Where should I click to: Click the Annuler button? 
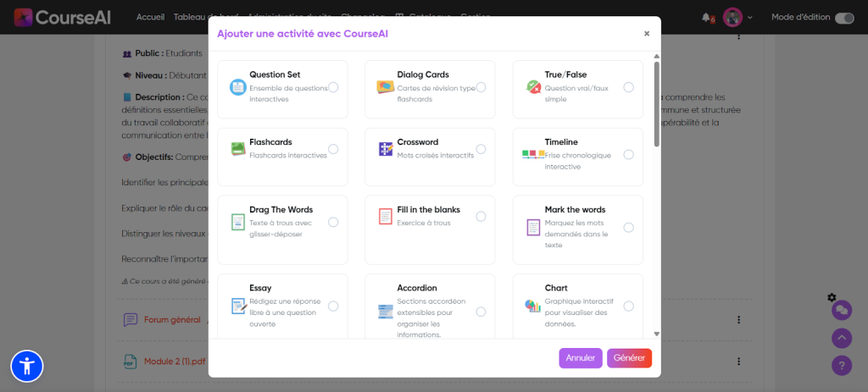pyautogui.click(x=580, y=358)
